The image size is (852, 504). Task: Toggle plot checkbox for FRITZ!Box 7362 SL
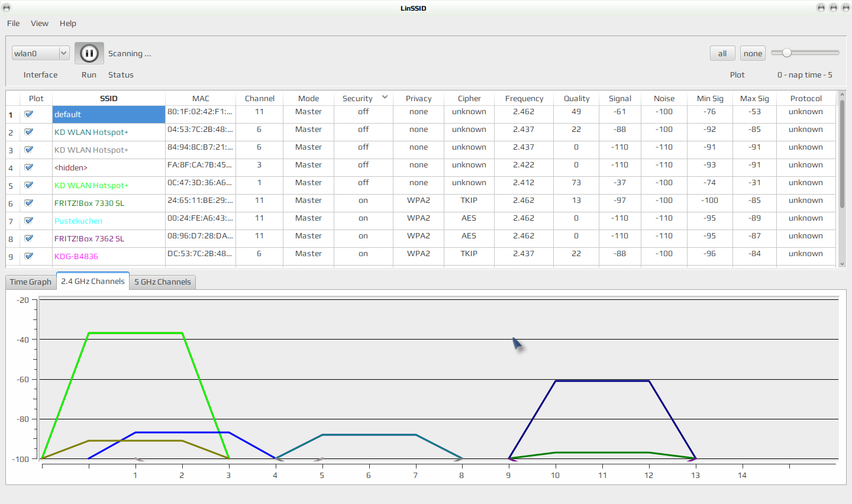[28, 238]
